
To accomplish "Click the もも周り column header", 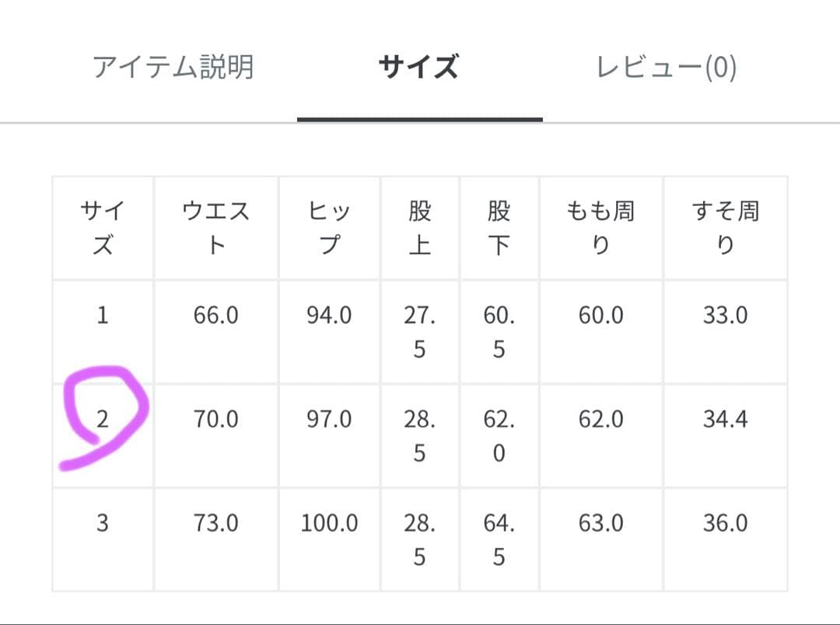I will click(x=600, y=226).
